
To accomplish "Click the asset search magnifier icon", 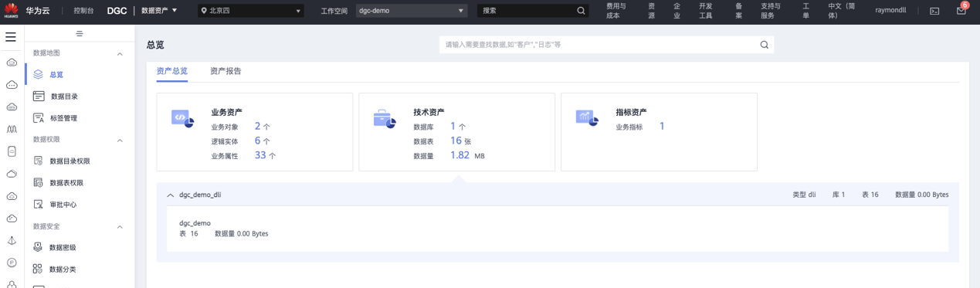I will point(765,45).
